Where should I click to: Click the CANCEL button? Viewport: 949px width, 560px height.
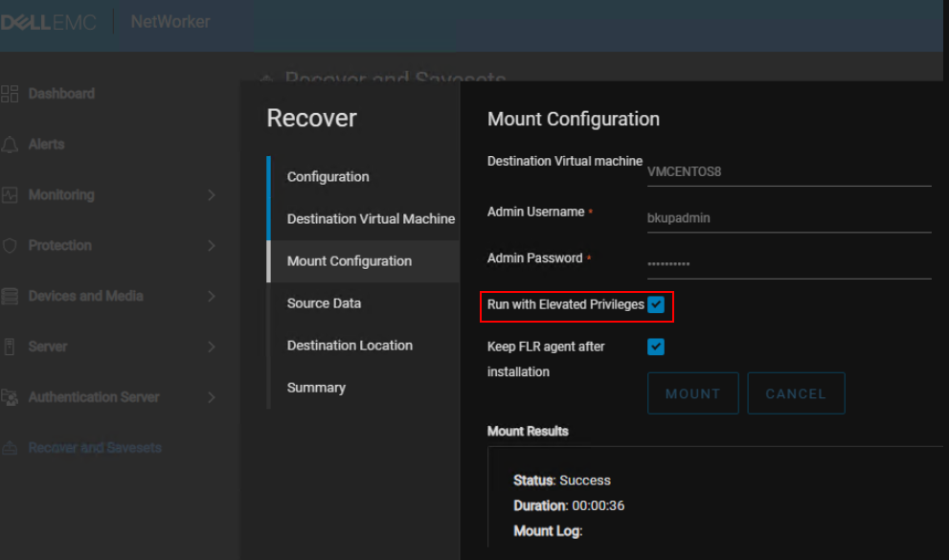(x=796, y=392)
